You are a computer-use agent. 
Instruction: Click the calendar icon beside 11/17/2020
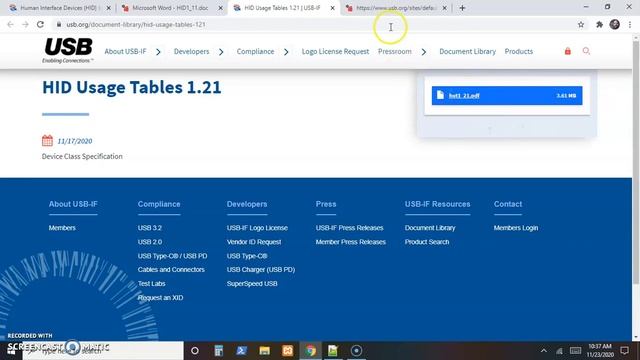coord(47,140)
